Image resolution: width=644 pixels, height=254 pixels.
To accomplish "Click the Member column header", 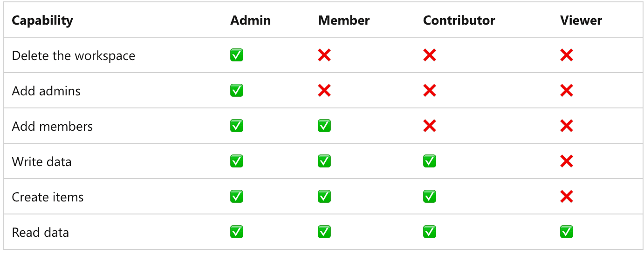I will coord(344,20).
